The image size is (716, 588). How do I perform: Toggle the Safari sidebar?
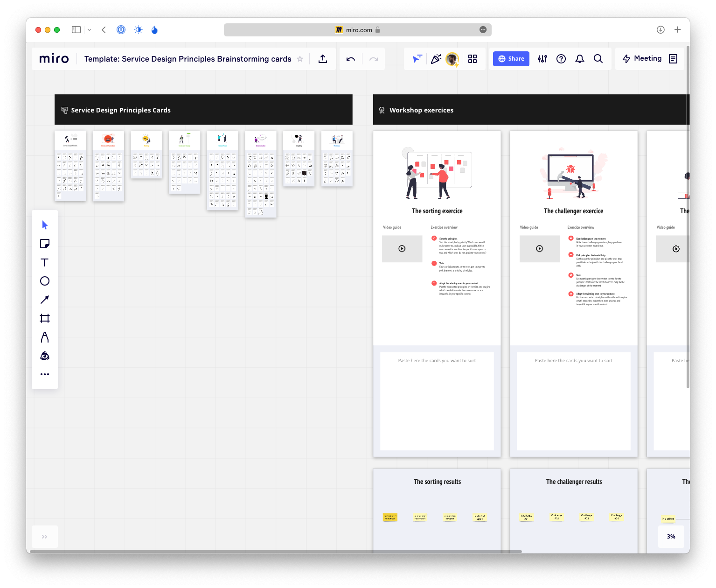coord(76,30)
